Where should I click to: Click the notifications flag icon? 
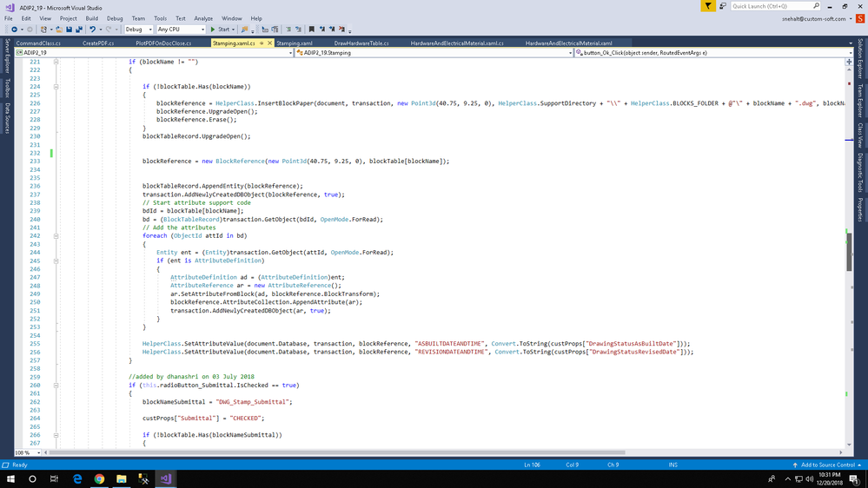[709, 6]
